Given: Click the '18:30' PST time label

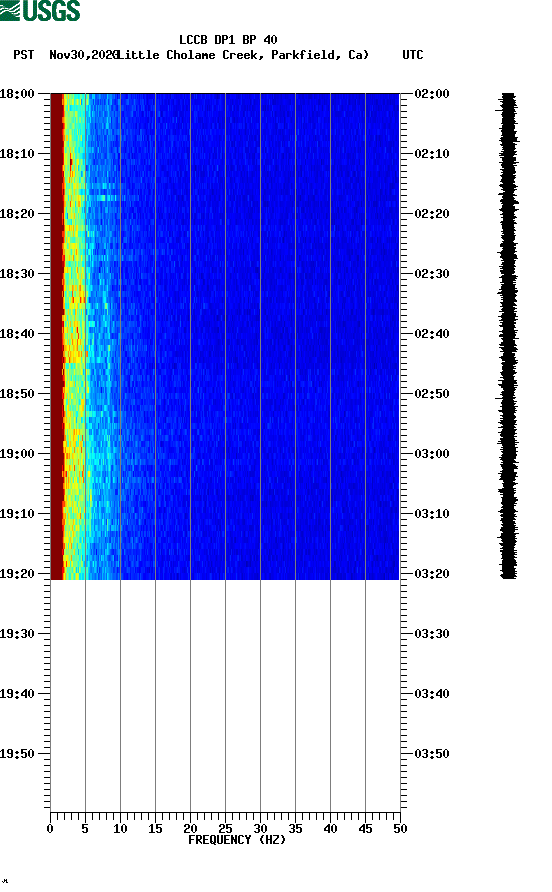Looking at the screenshot, I should tap(17, 274).
